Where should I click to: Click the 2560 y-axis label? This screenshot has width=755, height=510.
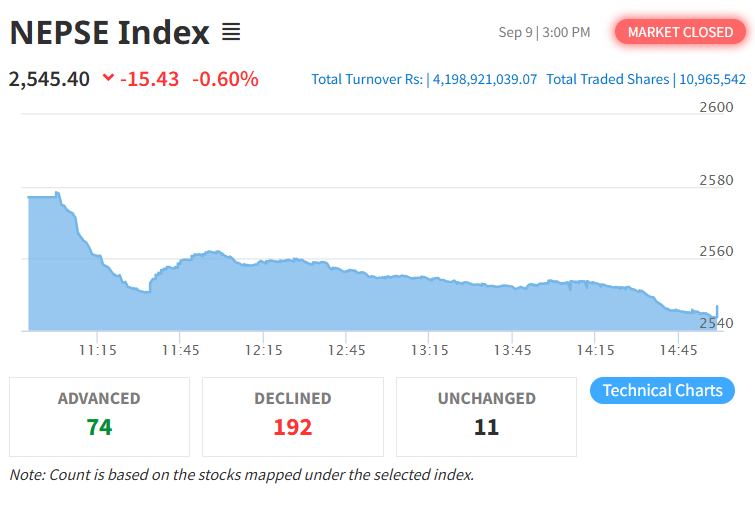click(x=716, y=251)
